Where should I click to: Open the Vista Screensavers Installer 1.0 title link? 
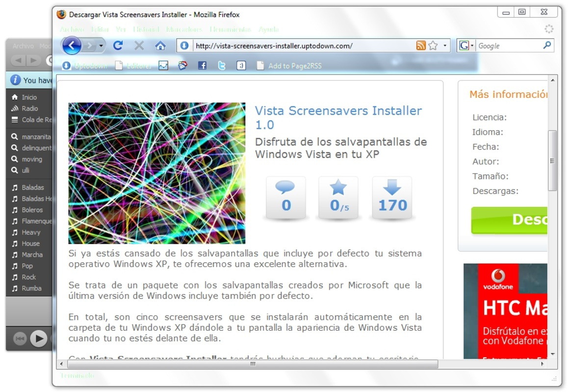338,118
